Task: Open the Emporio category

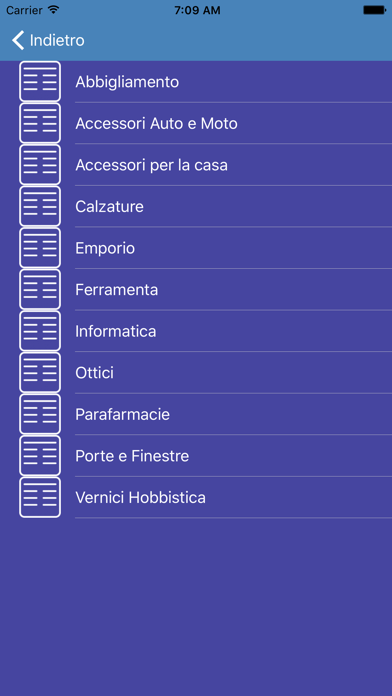Action: point(196,248)
